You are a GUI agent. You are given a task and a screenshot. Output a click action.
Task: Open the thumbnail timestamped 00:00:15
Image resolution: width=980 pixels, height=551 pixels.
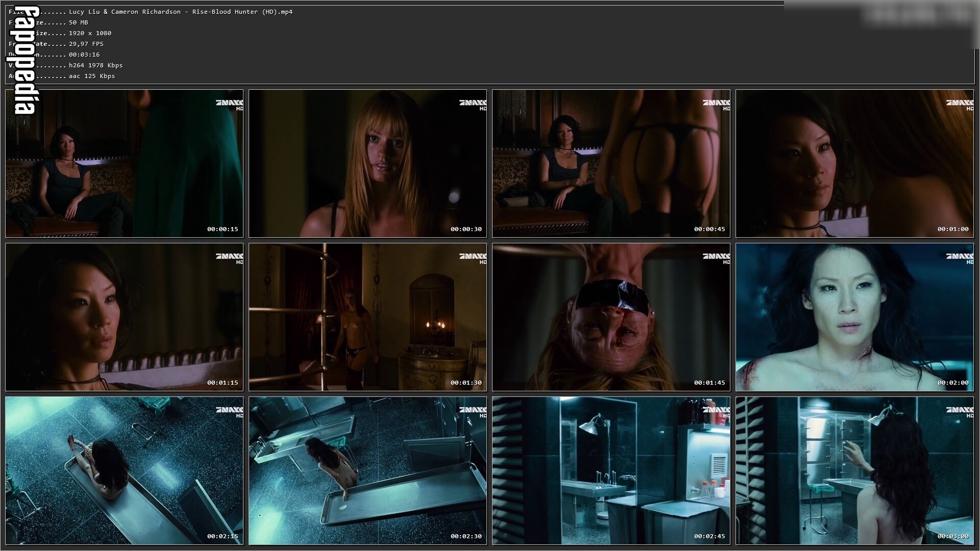[x=124, y=164]
